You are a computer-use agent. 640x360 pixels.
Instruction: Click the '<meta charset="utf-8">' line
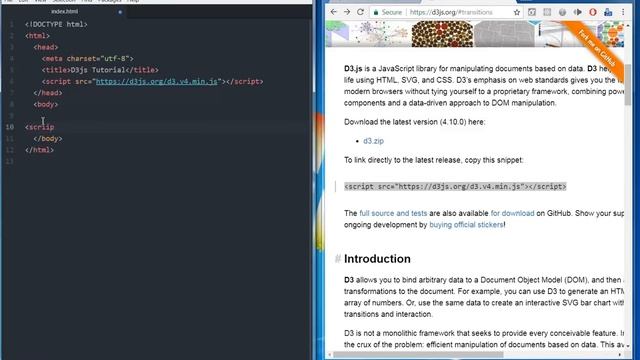(87, 59)
